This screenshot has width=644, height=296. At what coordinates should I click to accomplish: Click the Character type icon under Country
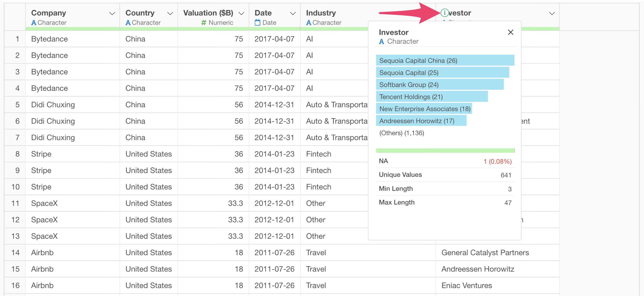128,23
